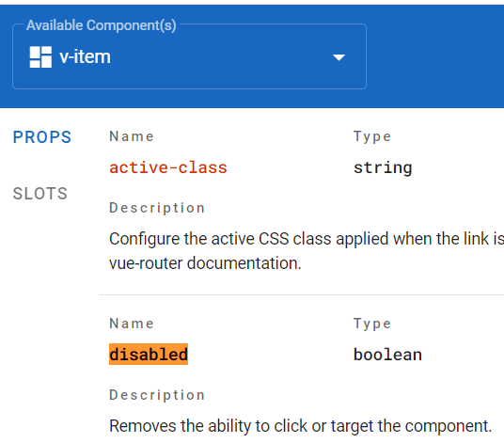Click the Type header above boolean
The width and height of the screenshot is (504, 443).
coord(372,324)
